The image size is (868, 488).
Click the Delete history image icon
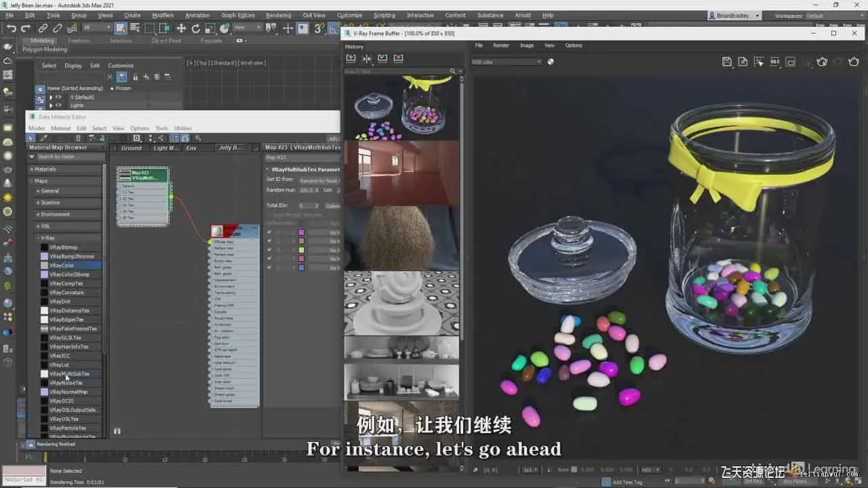398,58
